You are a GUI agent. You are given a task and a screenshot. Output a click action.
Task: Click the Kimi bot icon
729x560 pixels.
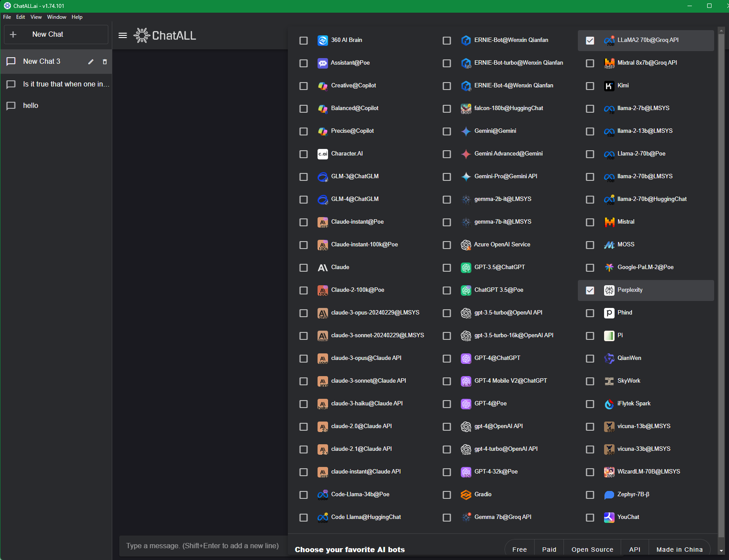(609, 86)
